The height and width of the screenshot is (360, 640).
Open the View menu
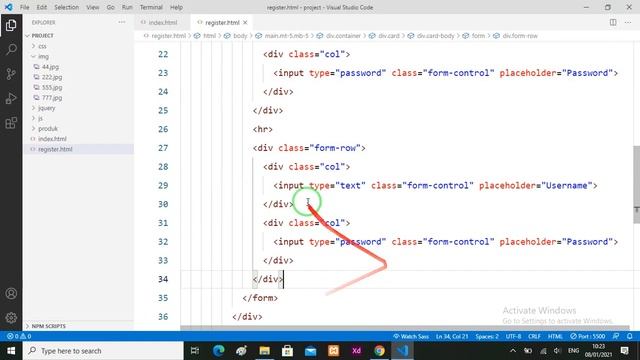[x=93, y=7]
